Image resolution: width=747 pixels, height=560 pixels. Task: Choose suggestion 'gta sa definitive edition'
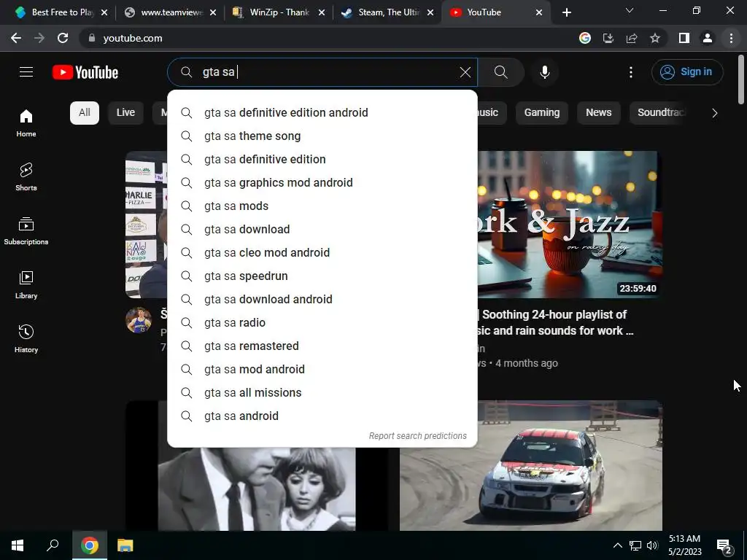322,160
